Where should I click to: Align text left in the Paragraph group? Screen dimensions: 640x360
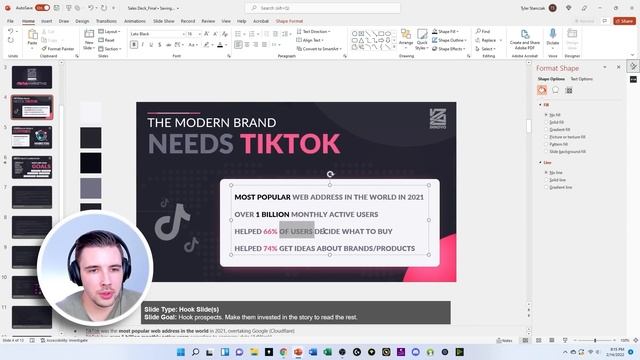click(x=238, y=44)
